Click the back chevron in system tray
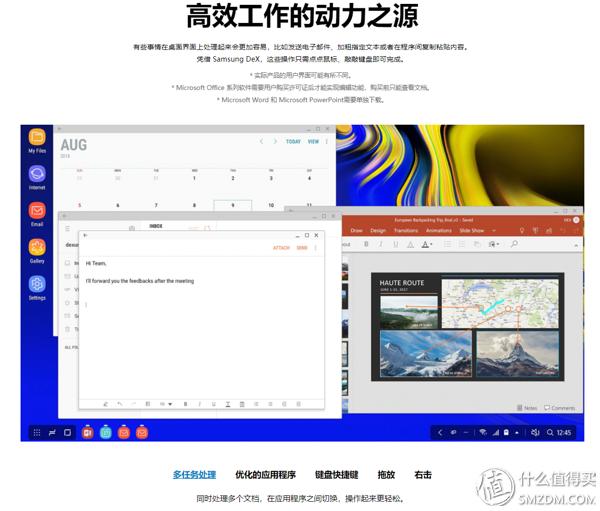This screenshot has height=511, width=600. 440,433
